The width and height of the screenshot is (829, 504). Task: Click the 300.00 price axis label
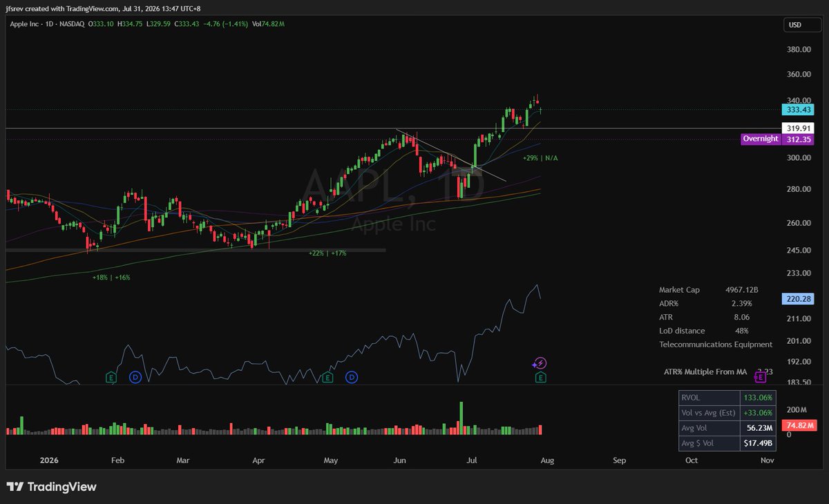pyautogui.click(x=798, y=158)
